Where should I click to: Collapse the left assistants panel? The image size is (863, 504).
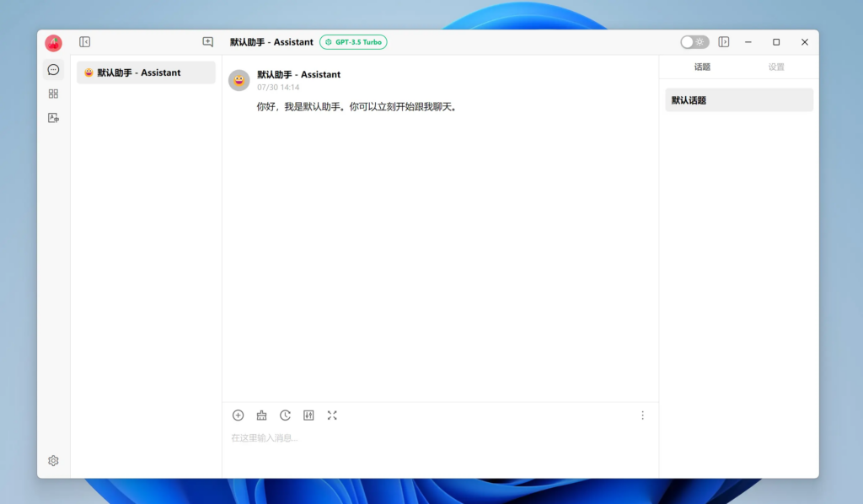pyautogui.click(x=84, y=42)
